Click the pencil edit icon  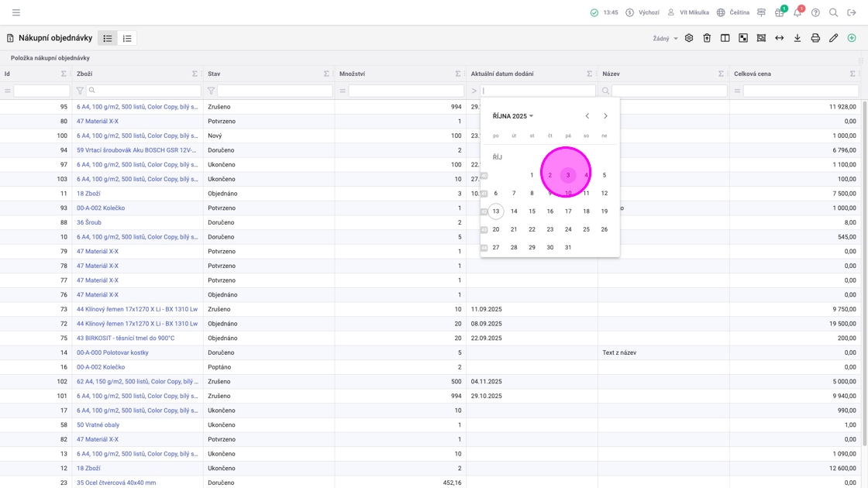pyautogui.click(x=834, y=38)
